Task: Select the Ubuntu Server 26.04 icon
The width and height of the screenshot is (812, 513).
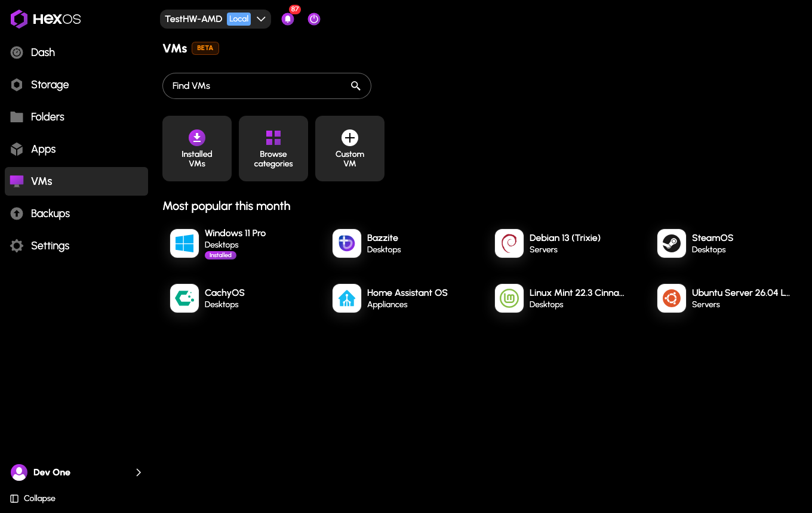Action: pos(672,298)
